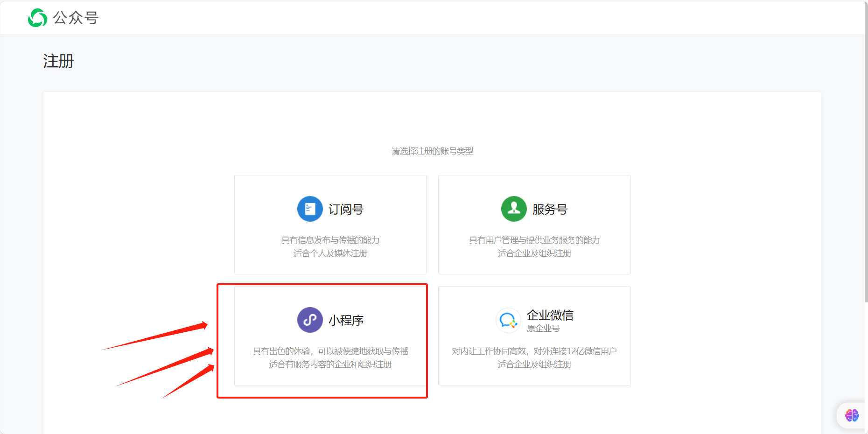Click the purple 小程序 mini program icon
The image size is (868, 434).
(310, 320)
